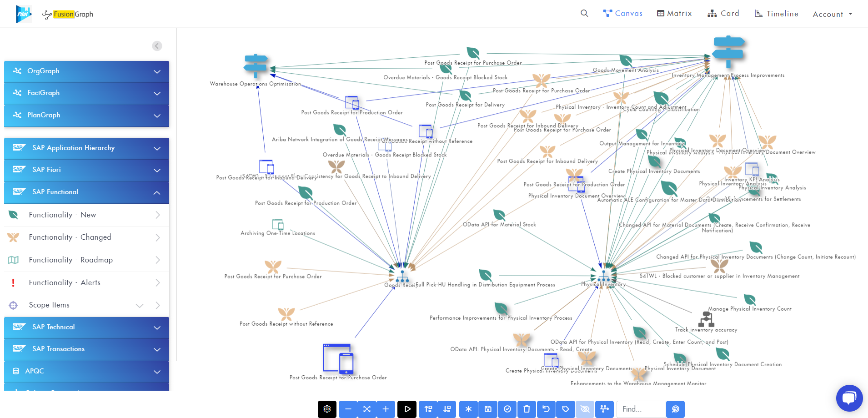Click Scope Items right arrow
The width and height of the screenshot is (868, 418).
158,305
